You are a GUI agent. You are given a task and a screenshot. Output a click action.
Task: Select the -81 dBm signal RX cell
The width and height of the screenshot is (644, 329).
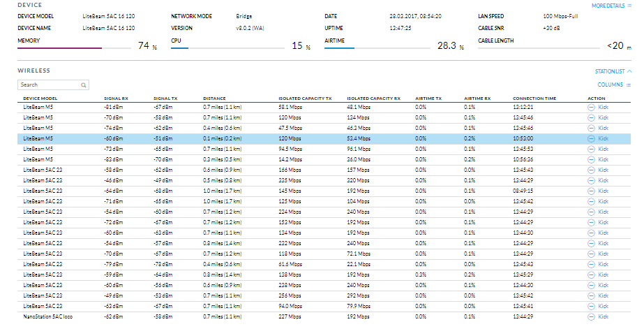point(113,107)
